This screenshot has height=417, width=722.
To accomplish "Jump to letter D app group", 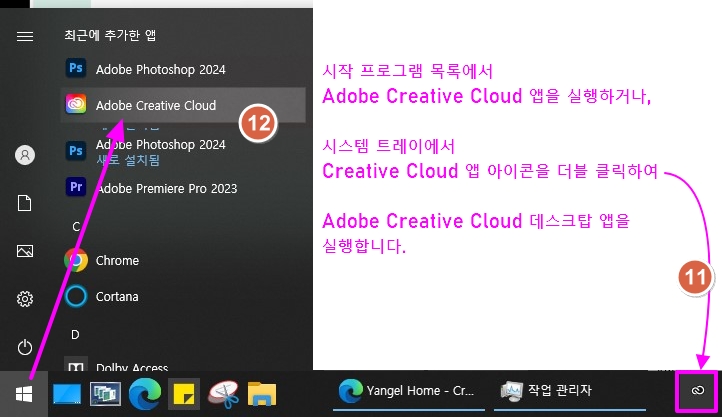I will (x=76, y=335).
